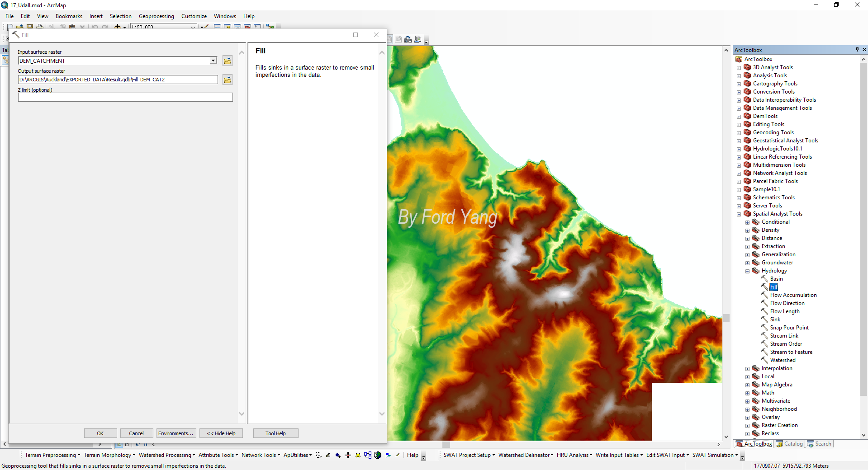
Task: Collapse Spatial Analyst Tools toolbox
Action: tap(739, 214)
